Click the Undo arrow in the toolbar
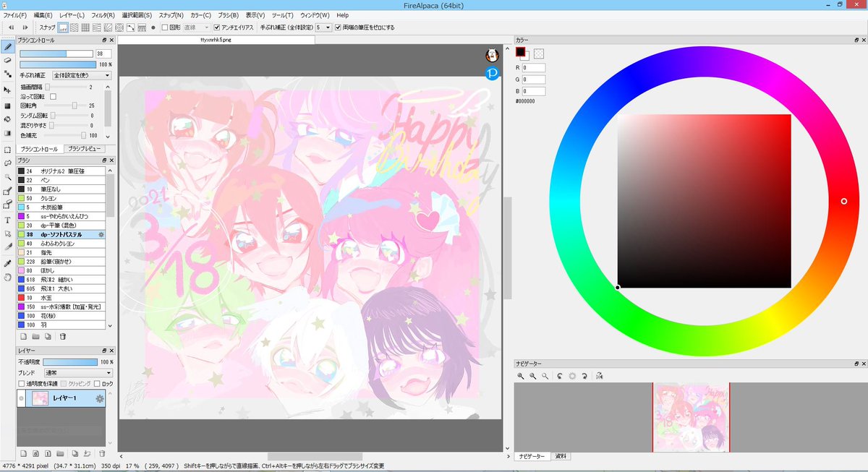Screen dimensions: 868x472 pyautogui.click(x=11, y=27)
